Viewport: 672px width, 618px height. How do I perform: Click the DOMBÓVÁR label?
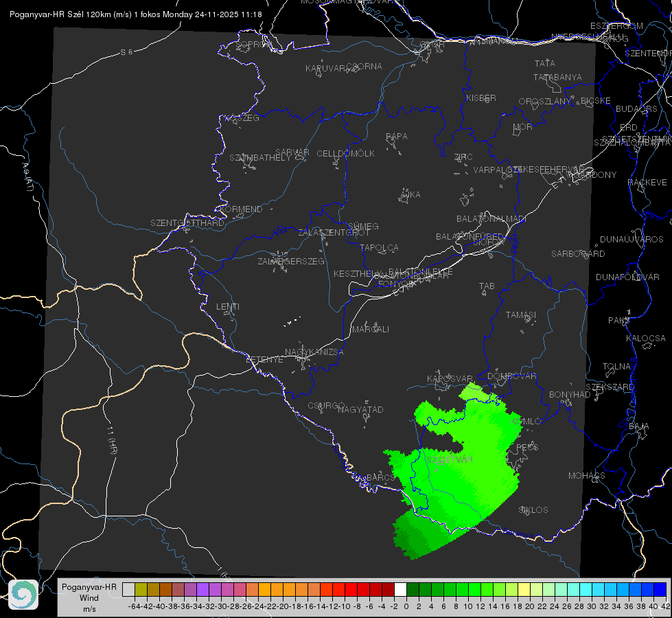(512, 376)
